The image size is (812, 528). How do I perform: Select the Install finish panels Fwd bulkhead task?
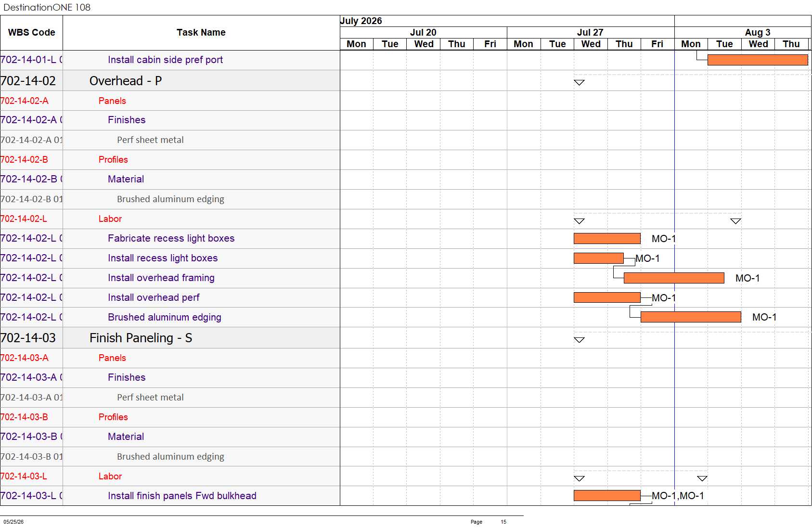182,496
